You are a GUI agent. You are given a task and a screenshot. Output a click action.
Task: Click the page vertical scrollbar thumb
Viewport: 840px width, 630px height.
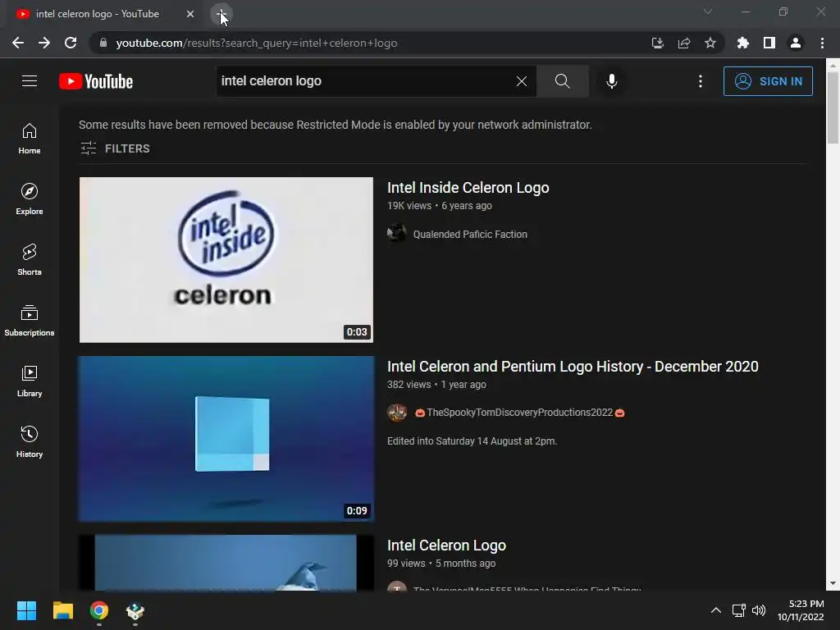[833, 107]
